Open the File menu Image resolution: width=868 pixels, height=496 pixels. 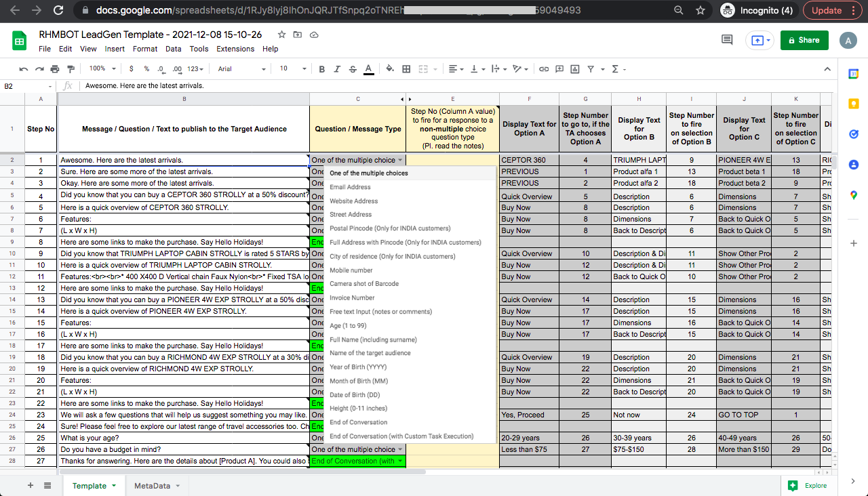tap(45, 49)
